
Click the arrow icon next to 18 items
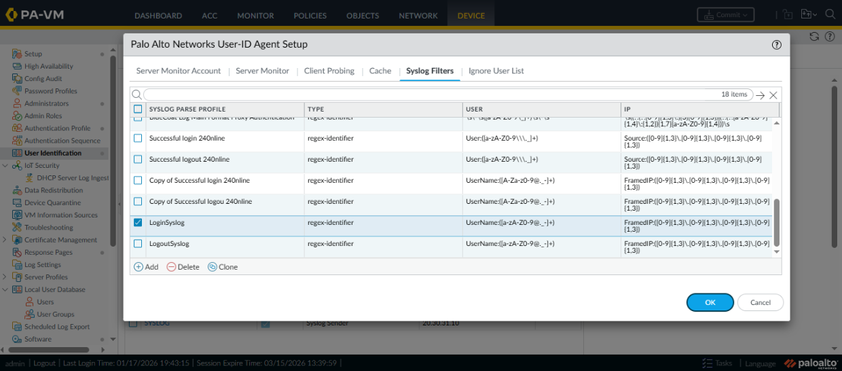coord(760,95)
